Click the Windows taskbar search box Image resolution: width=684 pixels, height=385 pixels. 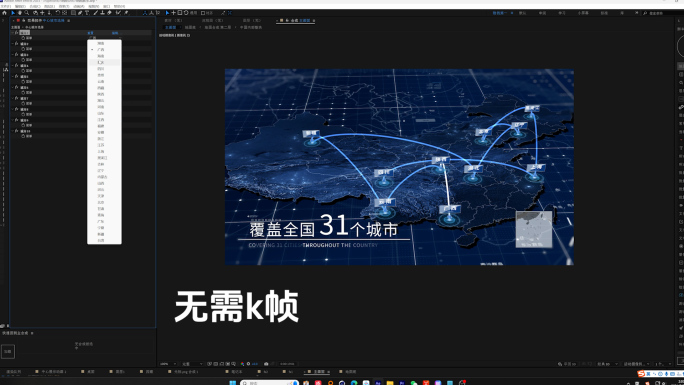269,383
